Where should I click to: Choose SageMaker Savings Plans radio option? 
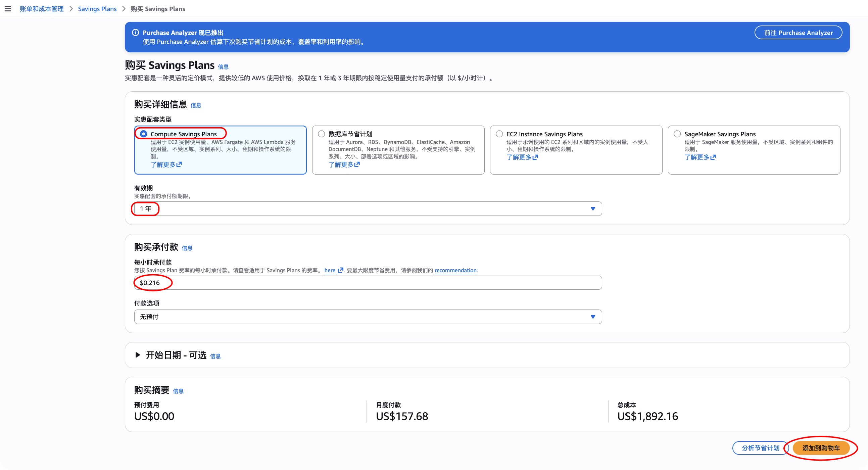point(677,134)
